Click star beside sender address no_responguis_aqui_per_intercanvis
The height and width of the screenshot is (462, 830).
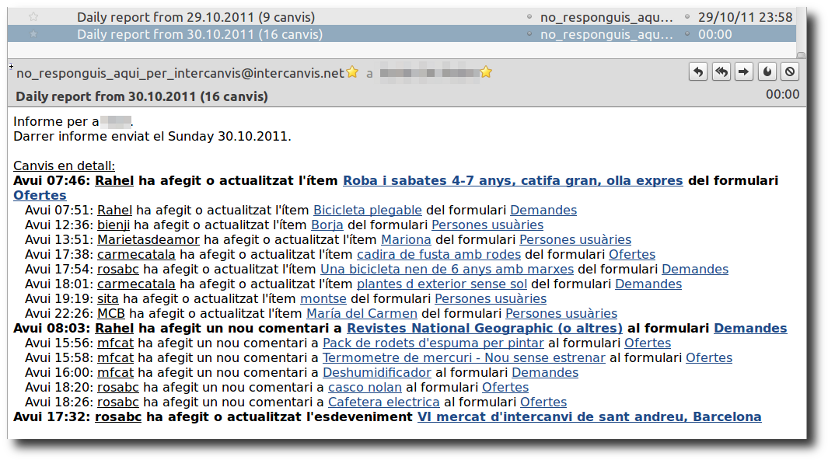pyautogui.click(x=352, y=73)
